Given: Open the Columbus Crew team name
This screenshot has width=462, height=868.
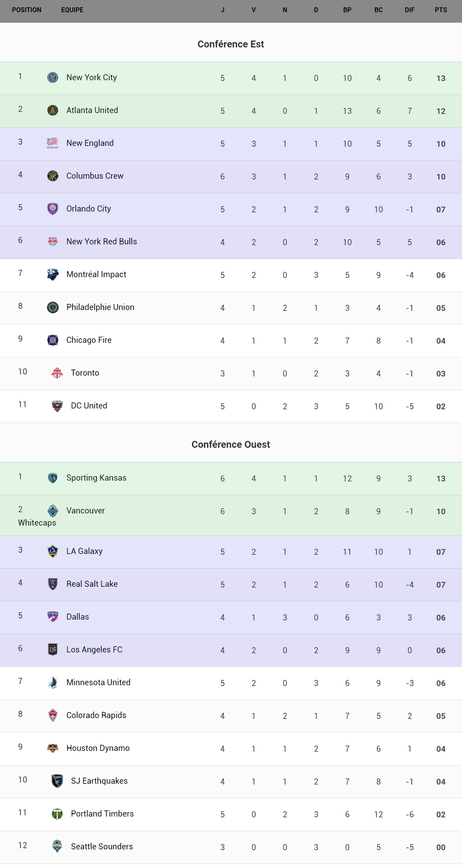Looking at the screenshot, I should [95, 176].
